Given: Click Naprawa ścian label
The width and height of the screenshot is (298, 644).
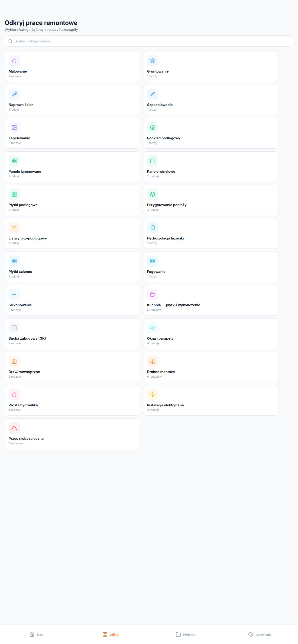Looking at the screenshot, I should pos(21,105).
